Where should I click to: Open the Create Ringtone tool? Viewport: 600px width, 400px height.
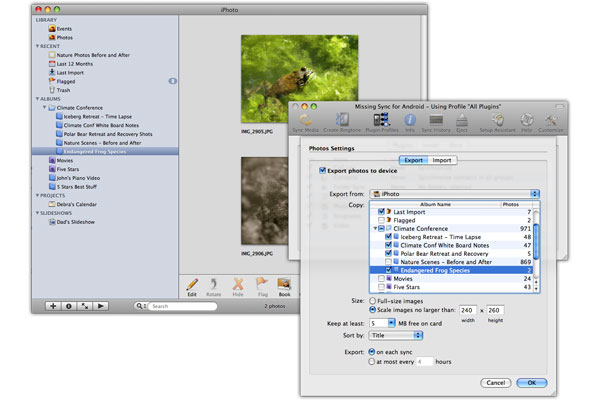pyautogui.click(x=342, y=120)
